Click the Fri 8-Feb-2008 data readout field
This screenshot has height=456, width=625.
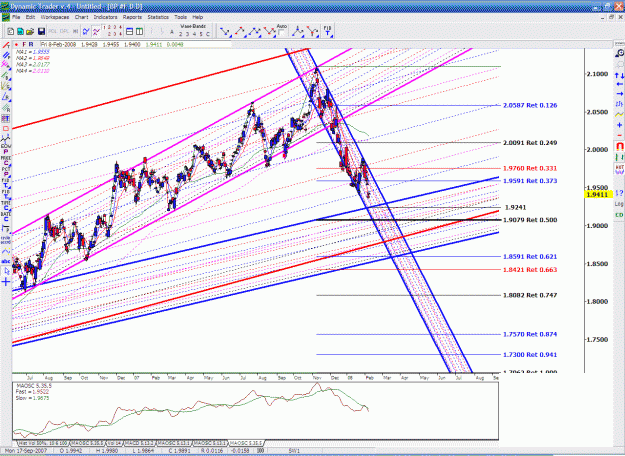coord(136,45)
